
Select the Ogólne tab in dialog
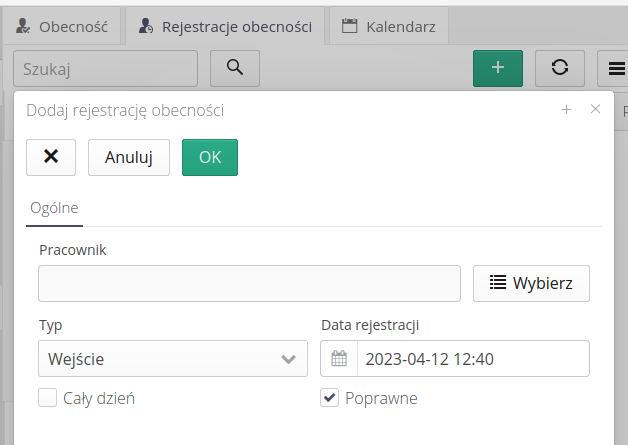click(x=54, y=208)
